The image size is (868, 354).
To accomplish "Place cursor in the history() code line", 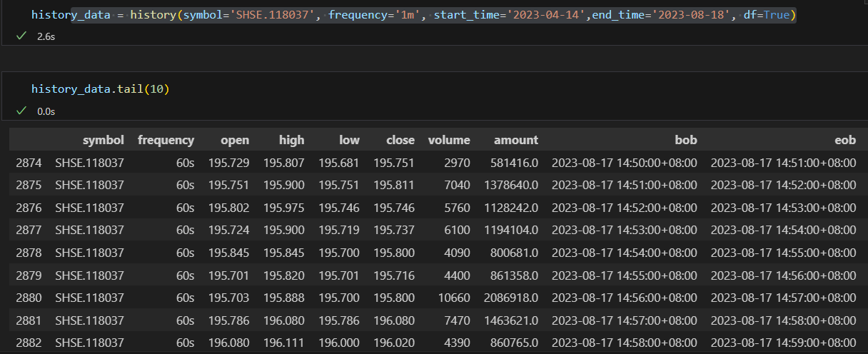I will pos(414,15).
